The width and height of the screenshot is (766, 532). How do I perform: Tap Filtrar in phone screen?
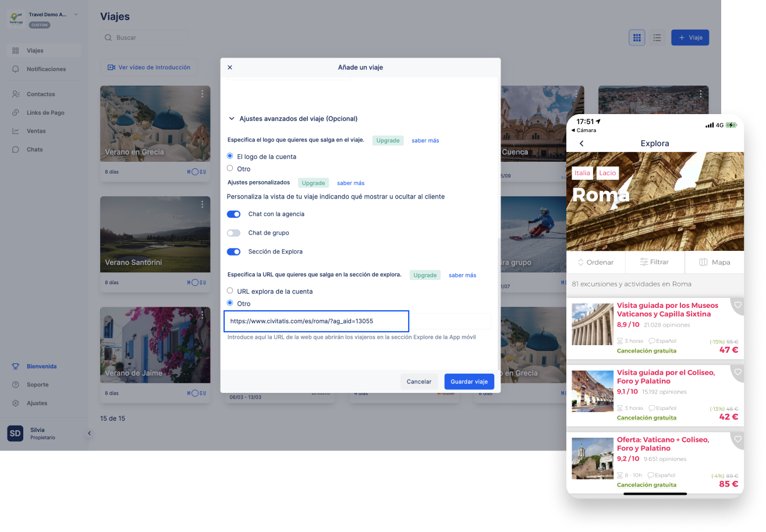coord(655,262)
